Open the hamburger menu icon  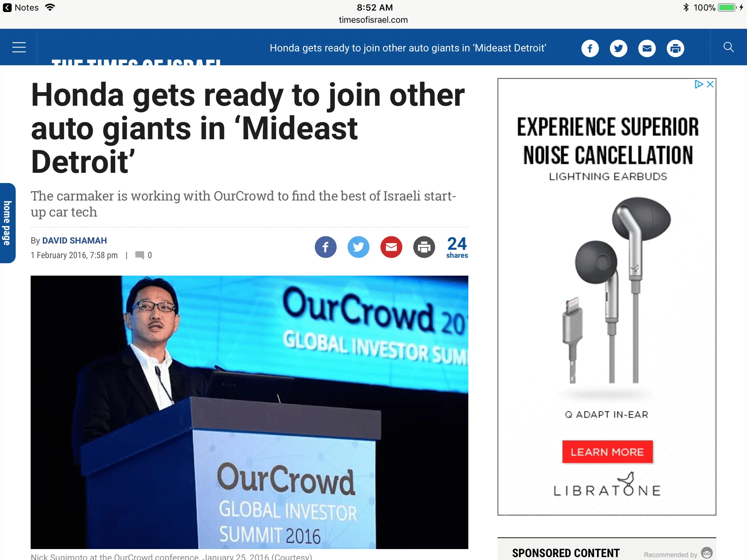(x=19, y=47)
